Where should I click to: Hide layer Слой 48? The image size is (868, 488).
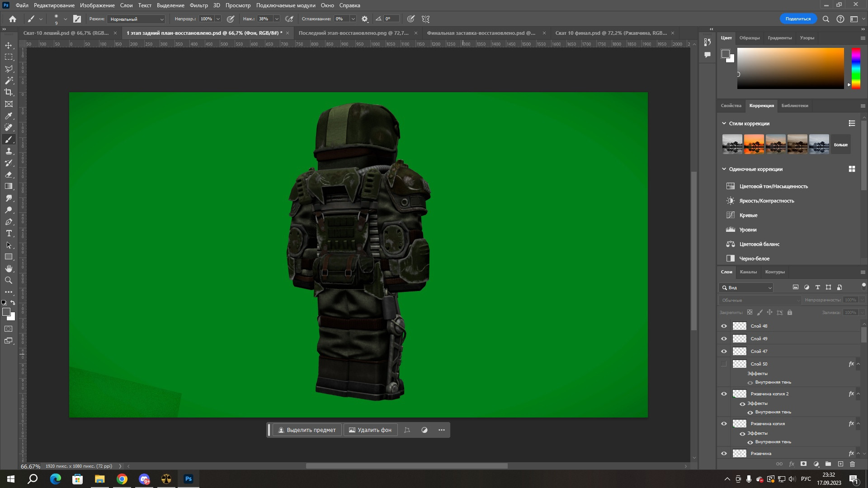click(724, 326)
